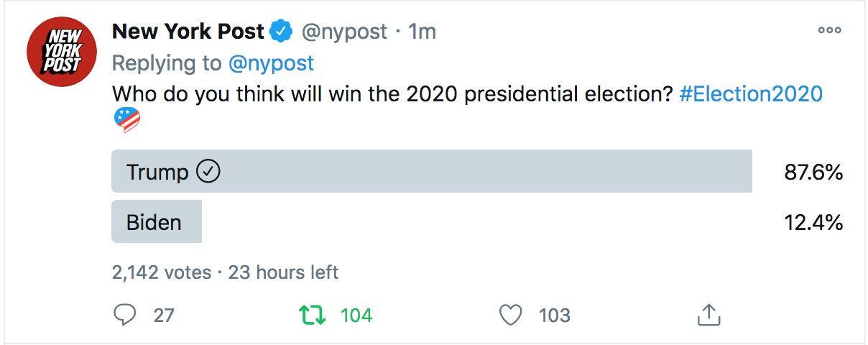This screenshot has height=345, width=868.
Task: Click the like count 103
Action: (x=554, y=315)
